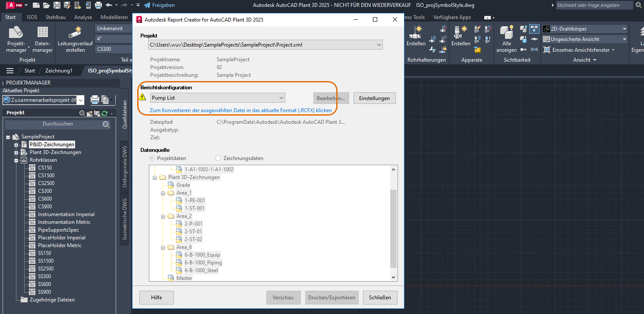Click the link to convert to .RCFX format
The height and width of the screenshot is (314, 644).
click(241, 110)
